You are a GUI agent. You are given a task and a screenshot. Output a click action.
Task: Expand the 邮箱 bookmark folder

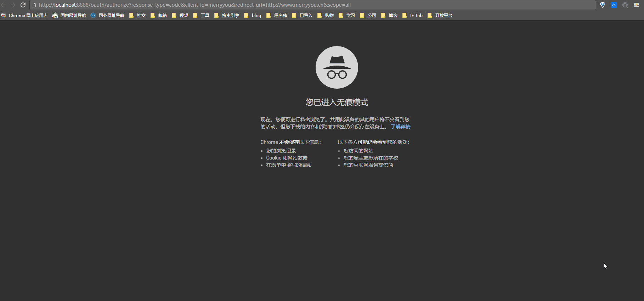159,15
